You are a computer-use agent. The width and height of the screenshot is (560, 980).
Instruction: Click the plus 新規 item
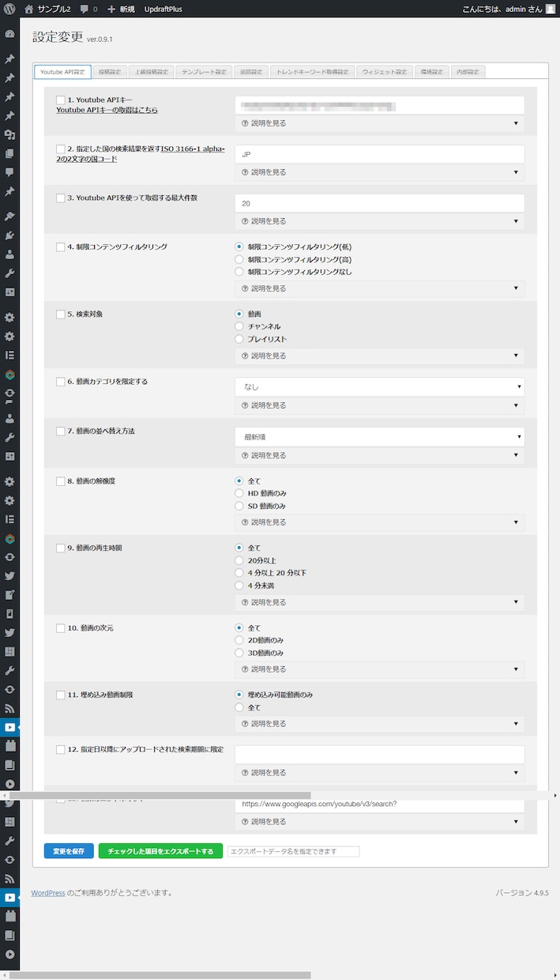(x=121, y=9)
